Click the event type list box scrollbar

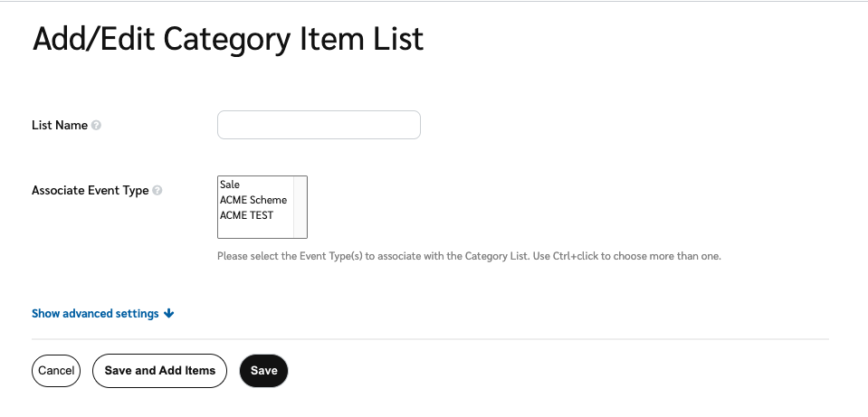point(300,206)
